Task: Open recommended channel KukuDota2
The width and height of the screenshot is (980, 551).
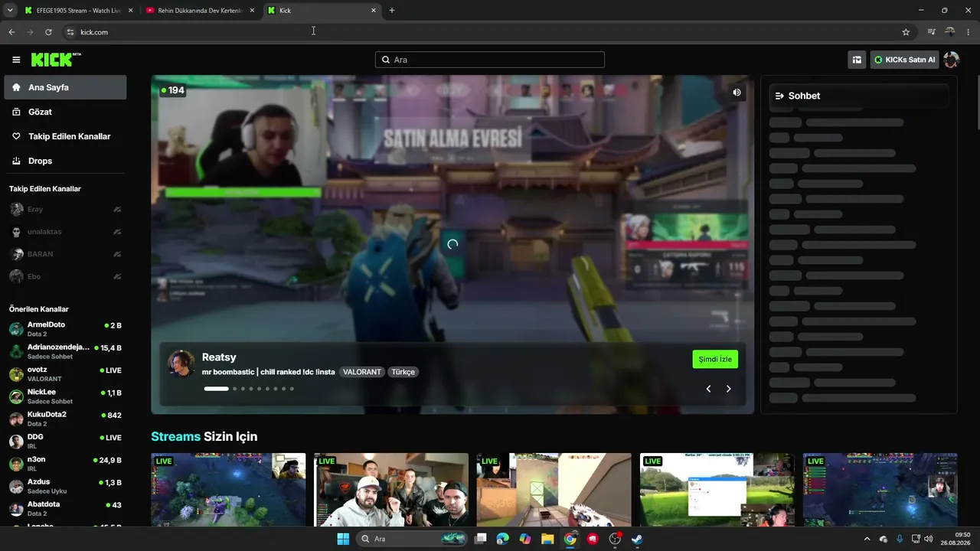Action: (65, 419)
